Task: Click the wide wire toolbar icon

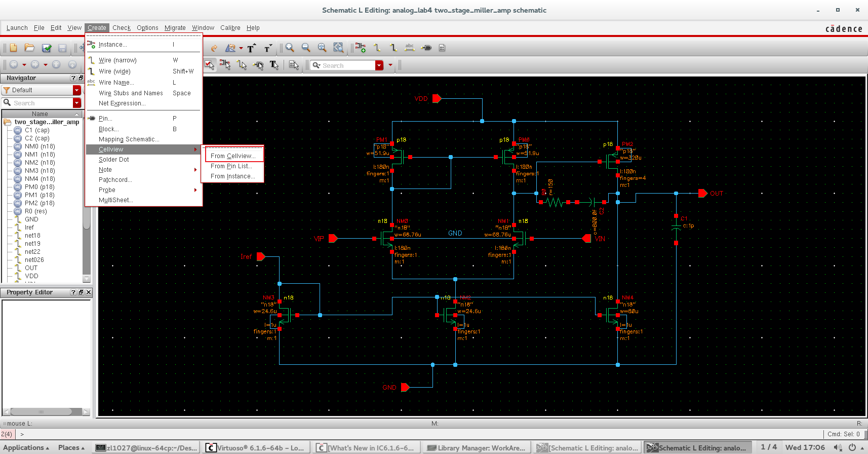Action: 393,48
